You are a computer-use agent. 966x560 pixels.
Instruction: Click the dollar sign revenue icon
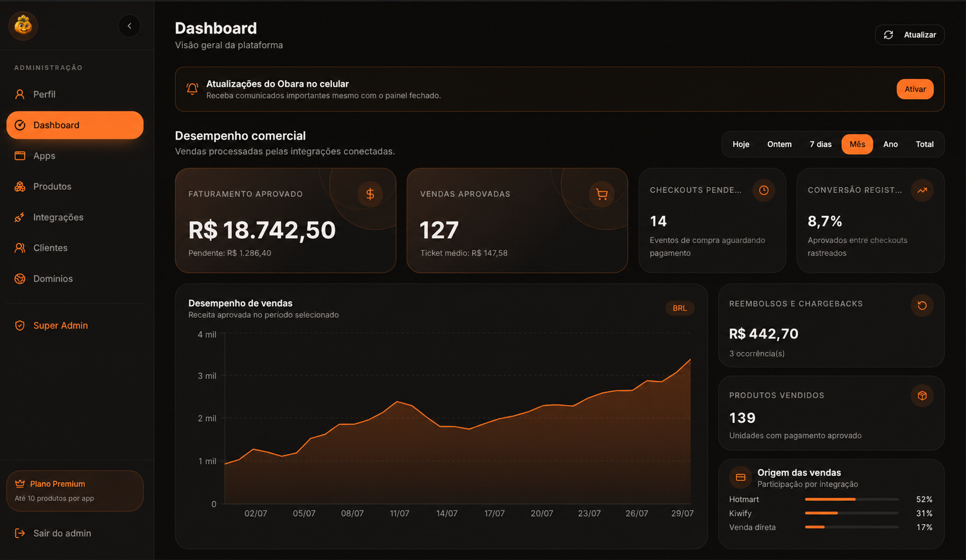click(x=370, y=194)
